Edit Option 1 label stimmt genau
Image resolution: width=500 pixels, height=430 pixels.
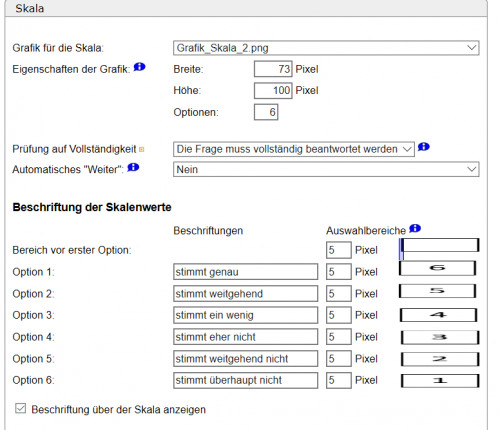pos(246,272)
